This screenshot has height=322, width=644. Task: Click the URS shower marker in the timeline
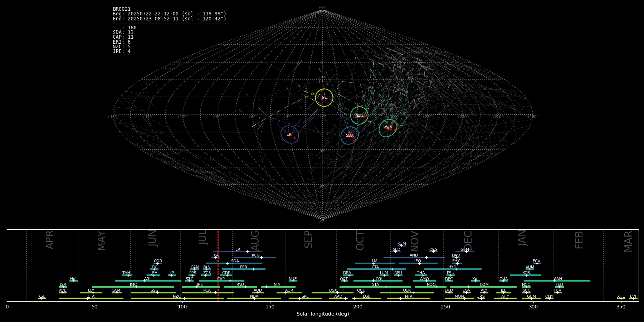tap(481, 298)
